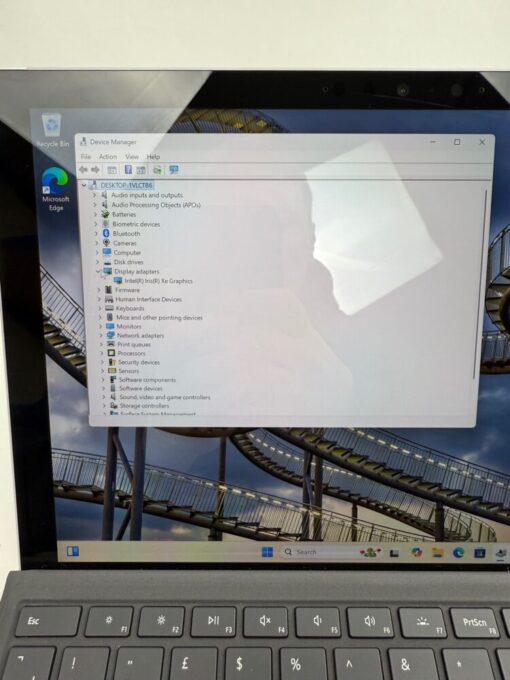Collapse the Display adapters node
510x680 pixels.
click(98, 271)
